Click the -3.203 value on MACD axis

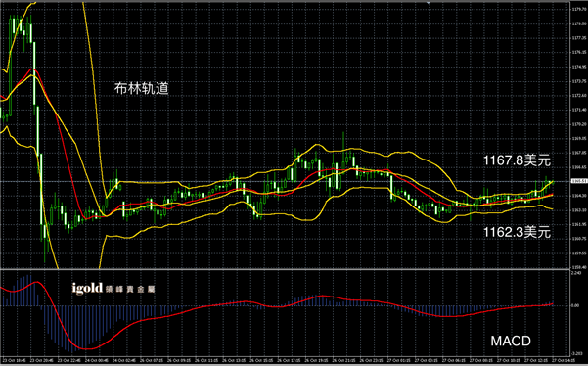click(577, 353)
